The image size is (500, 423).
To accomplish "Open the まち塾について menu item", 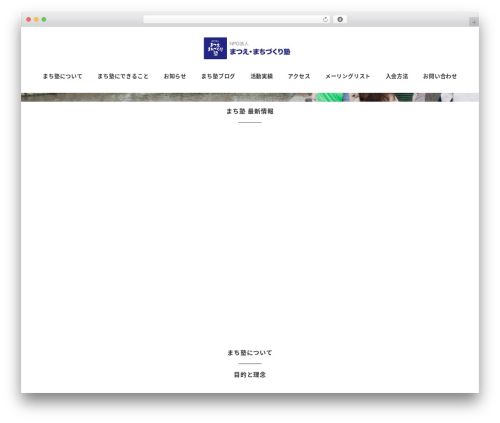I will (x=62, y=76).
